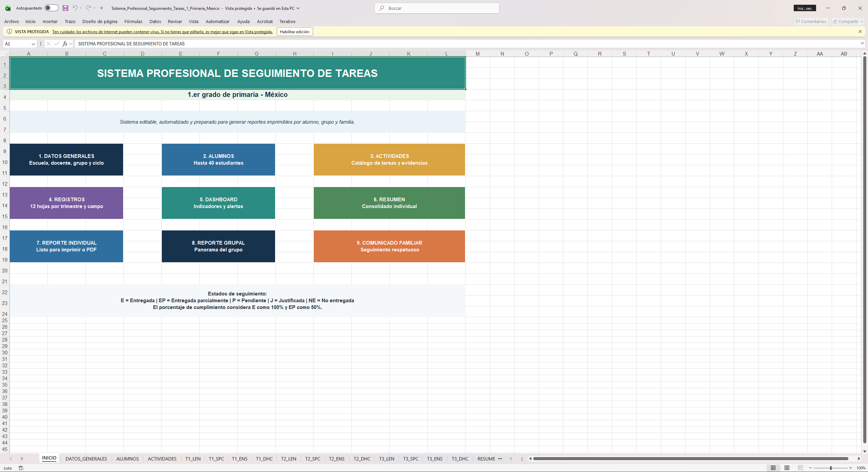Switch to Page Break Preview icon

[x=801, y=468]
